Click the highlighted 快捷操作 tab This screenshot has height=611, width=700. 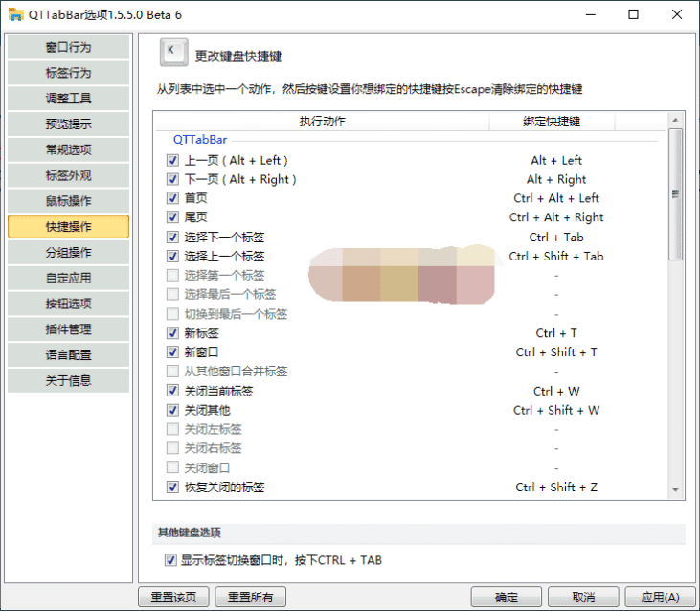click(x=68, y=227)
